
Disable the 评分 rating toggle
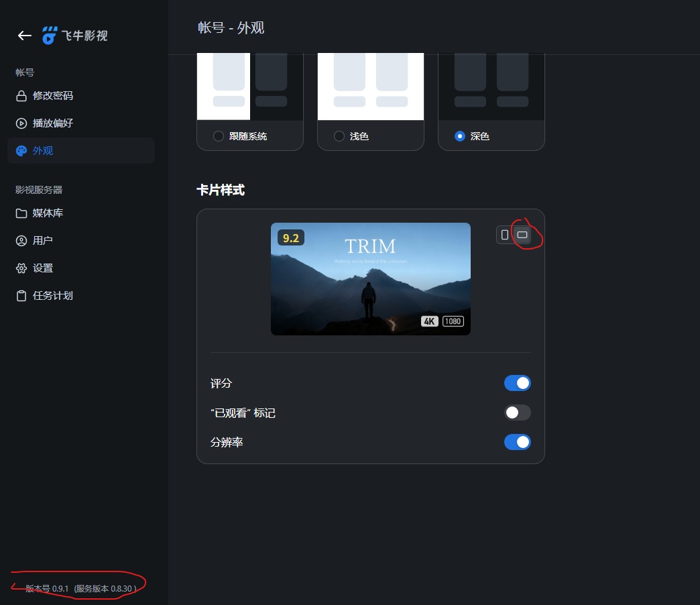coord(518,382)
